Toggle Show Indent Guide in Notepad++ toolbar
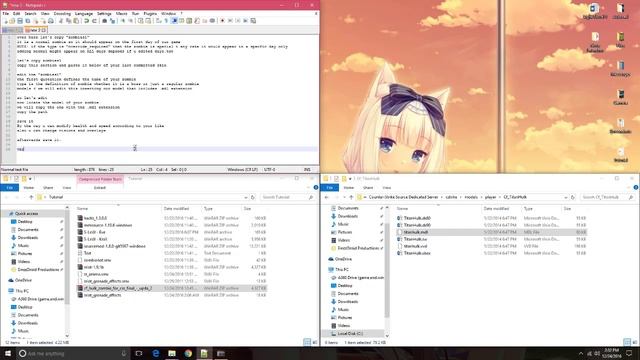 click(x=174, y=21)
